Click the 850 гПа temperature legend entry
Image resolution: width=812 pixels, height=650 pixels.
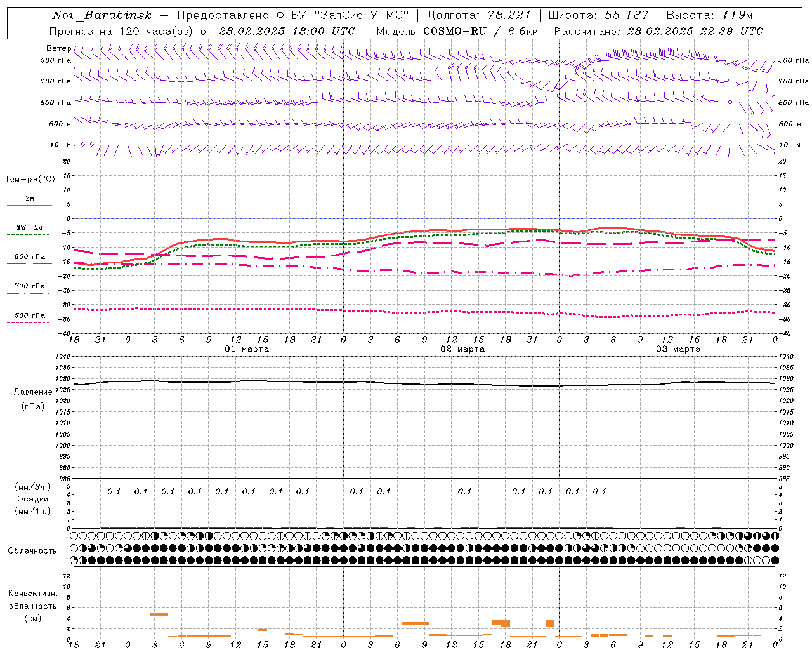coord(30,257)
